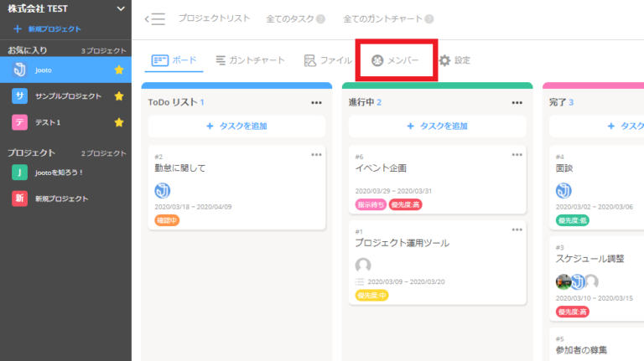
Task: Add a task to ToDo リスト
Action: coord(237,126)
